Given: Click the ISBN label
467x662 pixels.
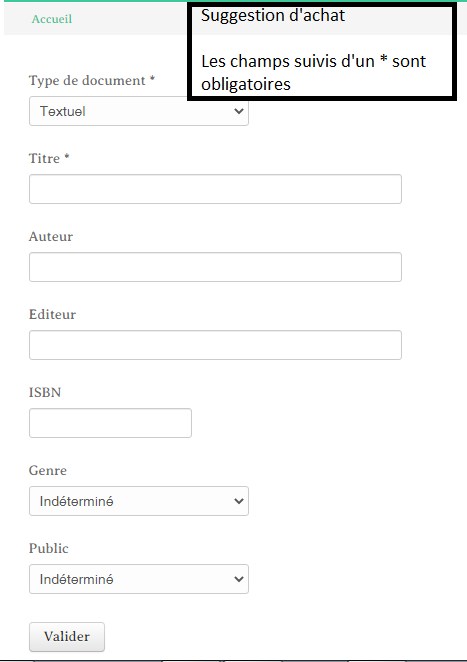Looking at the screenshot, I should coord(45,393).
